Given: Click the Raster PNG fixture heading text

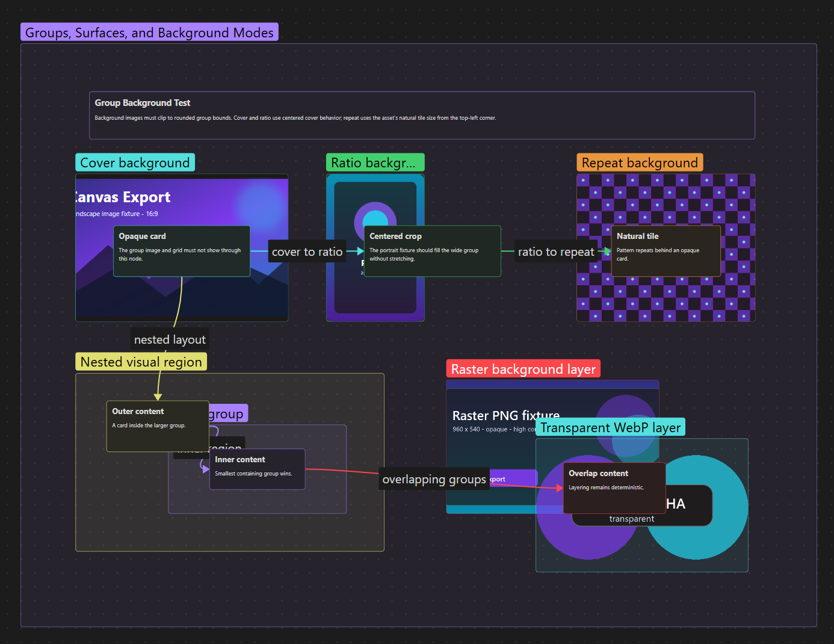Looking at the screenshot, I should pyautogui.click(x=505, y=415).
